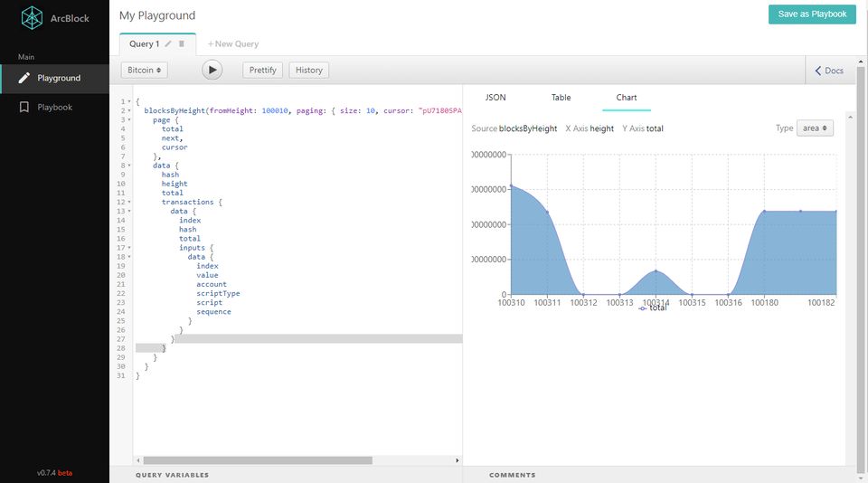Toggle the total series in chart legend
This screenshot has height=483, width=868.
tap(653, 308)
